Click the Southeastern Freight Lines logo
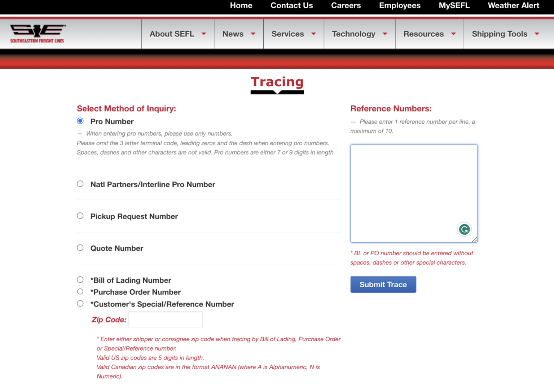554x392 pixels. [x=38, y=34]
